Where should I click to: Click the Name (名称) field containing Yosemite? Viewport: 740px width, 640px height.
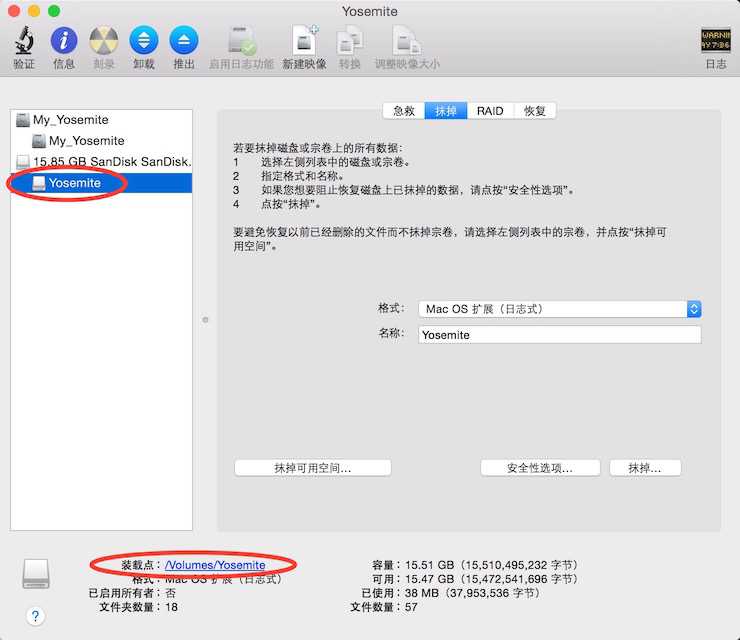(x=559, y=335)
